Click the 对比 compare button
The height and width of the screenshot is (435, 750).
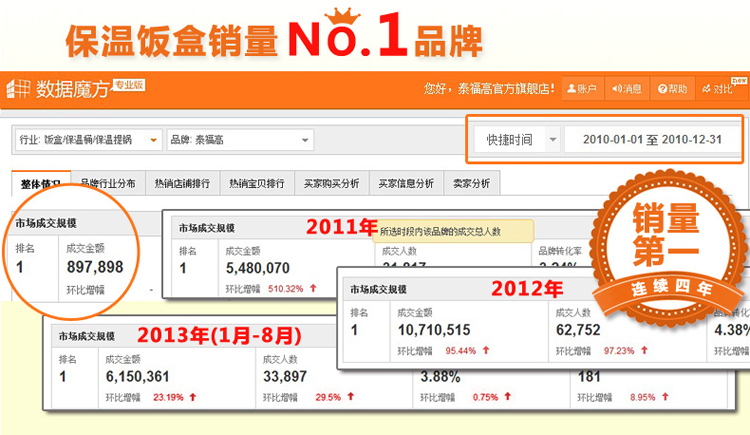click(721, 89)
